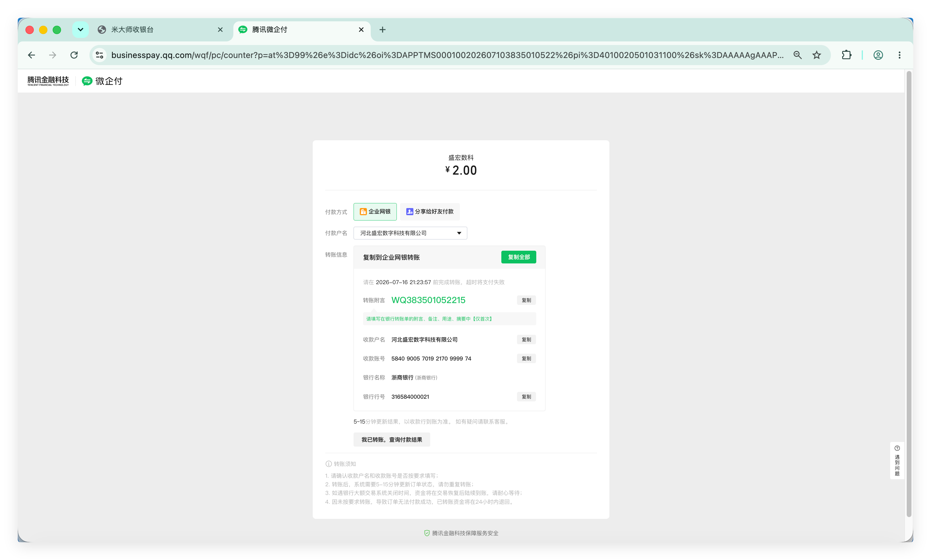Screen dimensions: 931x560
Task: Click the address bar URL
Action: (x=447, y=55)
